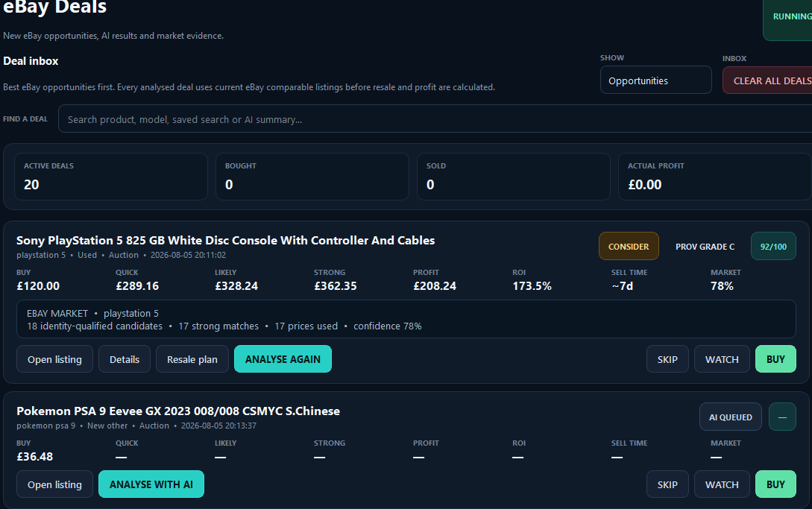
Task: Watch the PlayStation 5 deal
Action: [722, 359]
